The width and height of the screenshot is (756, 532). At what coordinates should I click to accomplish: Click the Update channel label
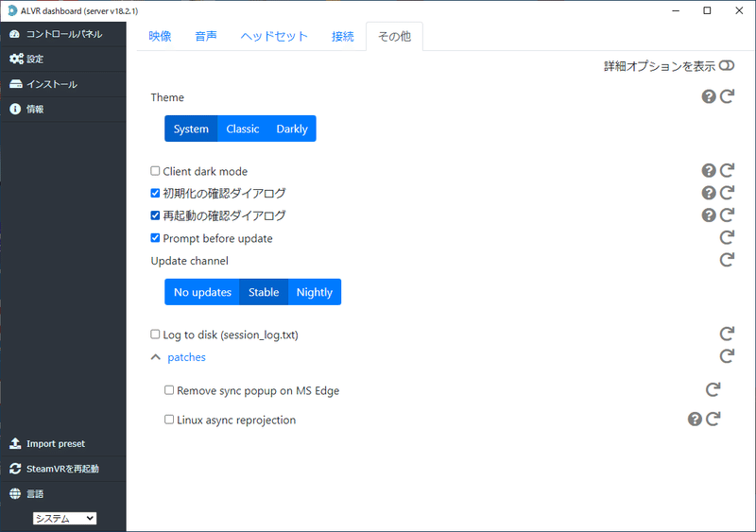[190, 261]
